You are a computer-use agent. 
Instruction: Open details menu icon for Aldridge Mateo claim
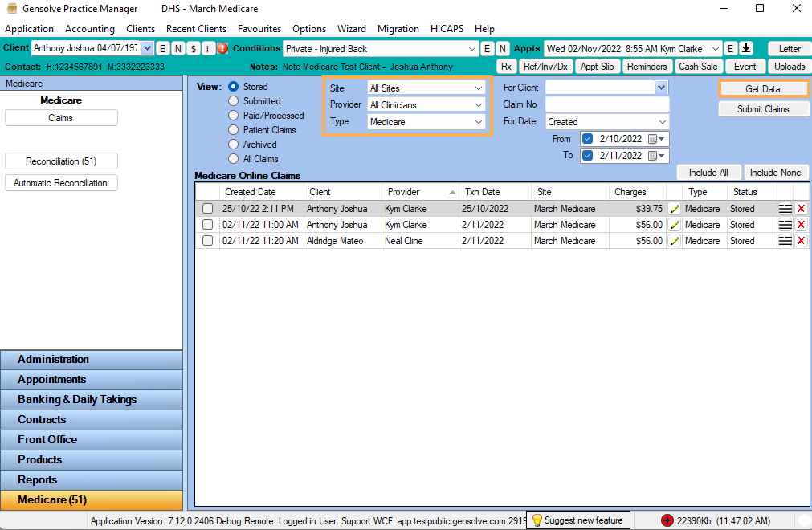(785, 241)
